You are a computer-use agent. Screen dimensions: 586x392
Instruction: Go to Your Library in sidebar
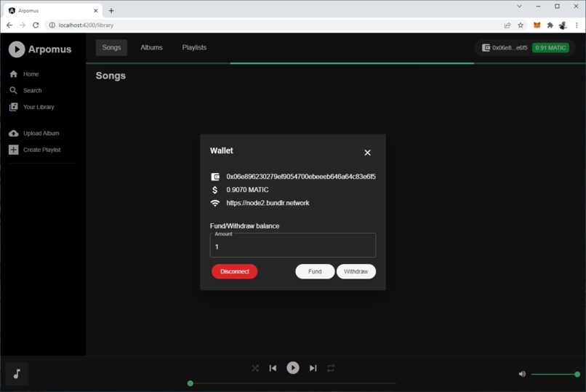(32, 107)
